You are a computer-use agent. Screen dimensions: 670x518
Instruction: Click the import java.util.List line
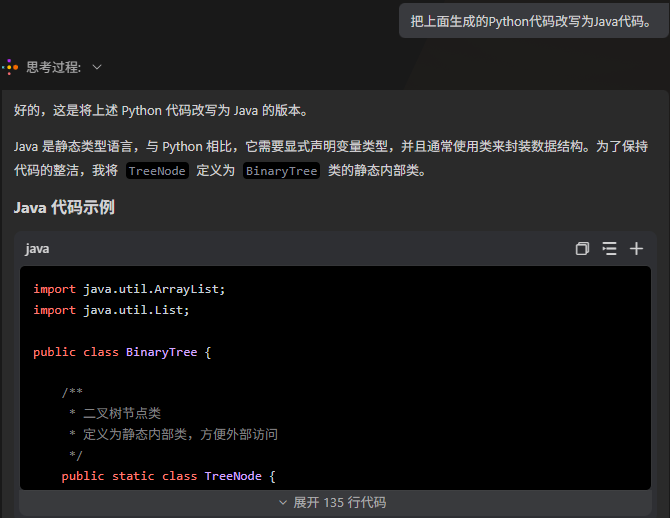(x=111, y=310)
